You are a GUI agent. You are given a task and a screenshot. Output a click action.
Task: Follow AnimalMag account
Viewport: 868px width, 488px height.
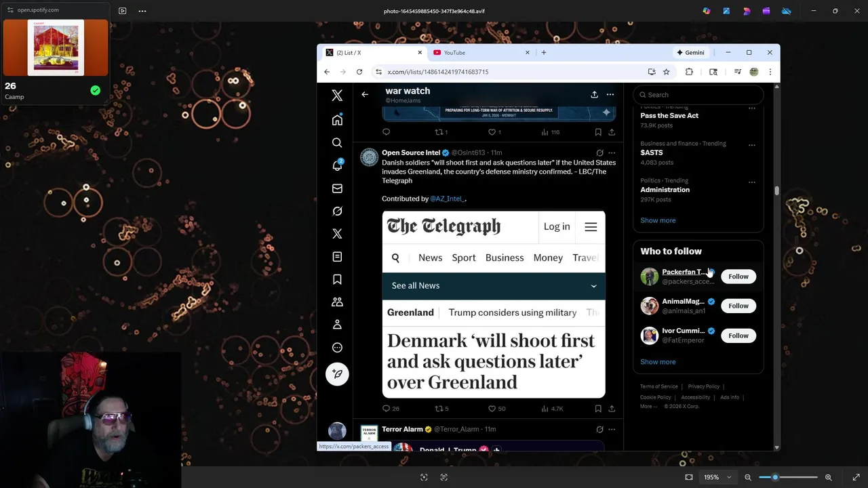pos(738,306)
